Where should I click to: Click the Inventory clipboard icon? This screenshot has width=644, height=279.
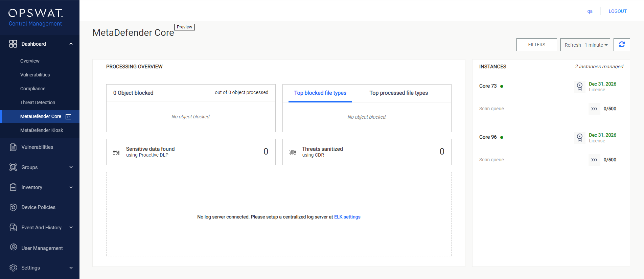pos(13,187)
